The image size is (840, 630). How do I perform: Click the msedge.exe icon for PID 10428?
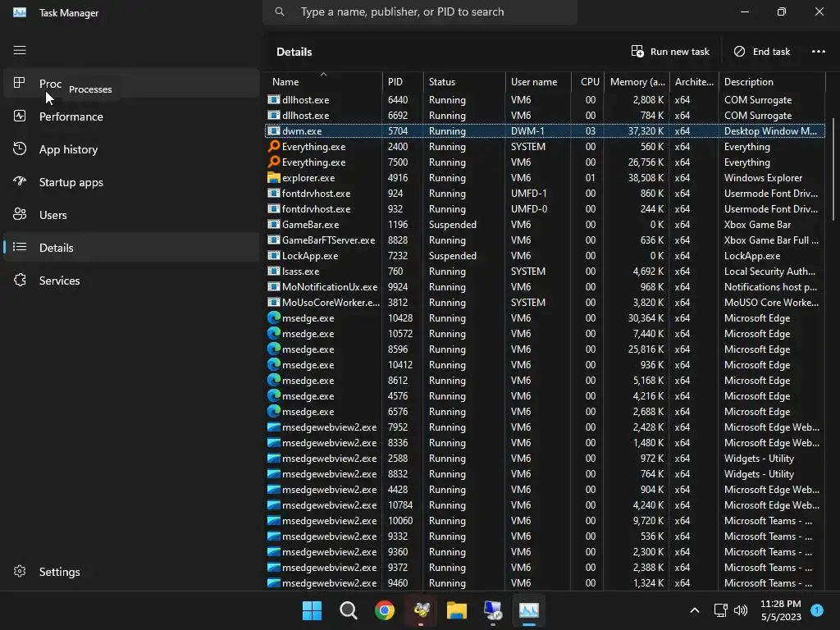274,317
